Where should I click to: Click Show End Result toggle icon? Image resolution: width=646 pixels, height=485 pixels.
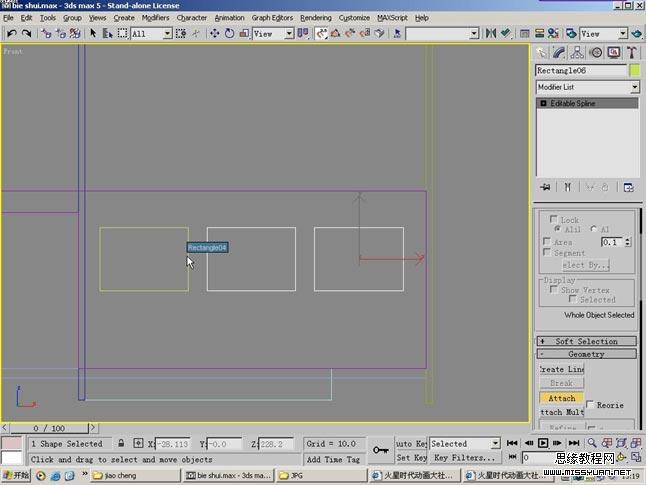click(568, 187)
